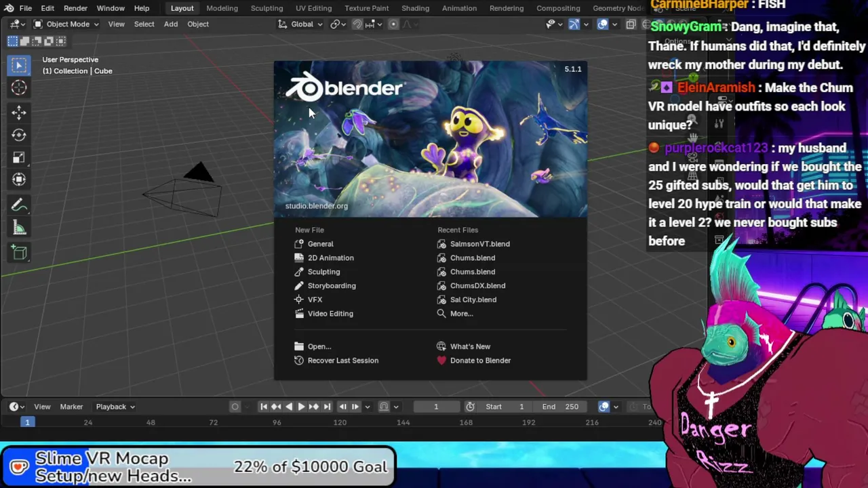Jump to the timeline end frame

(327, 407)
